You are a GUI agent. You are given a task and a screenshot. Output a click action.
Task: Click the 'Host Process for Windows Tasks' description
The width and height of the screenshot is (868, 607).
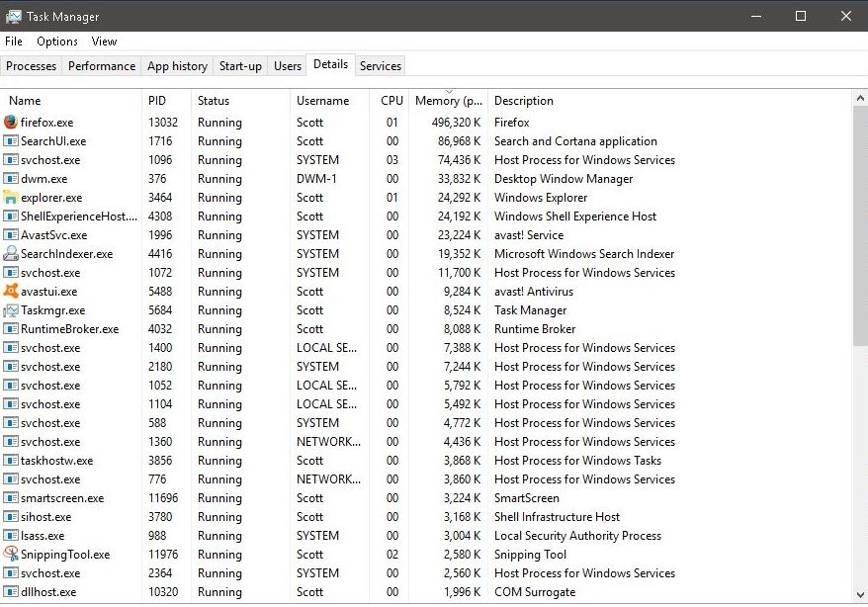(577, 461)
